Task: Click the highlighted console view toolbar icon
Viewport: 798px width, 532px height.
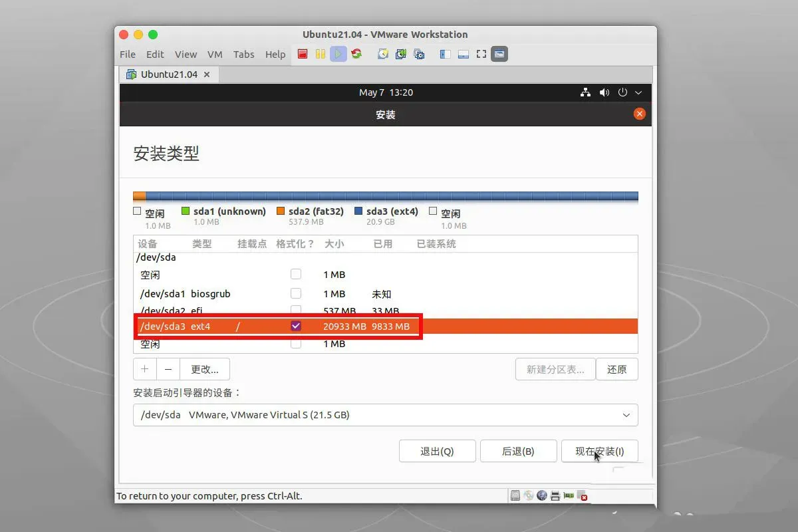Action: [x=499, y=55]
